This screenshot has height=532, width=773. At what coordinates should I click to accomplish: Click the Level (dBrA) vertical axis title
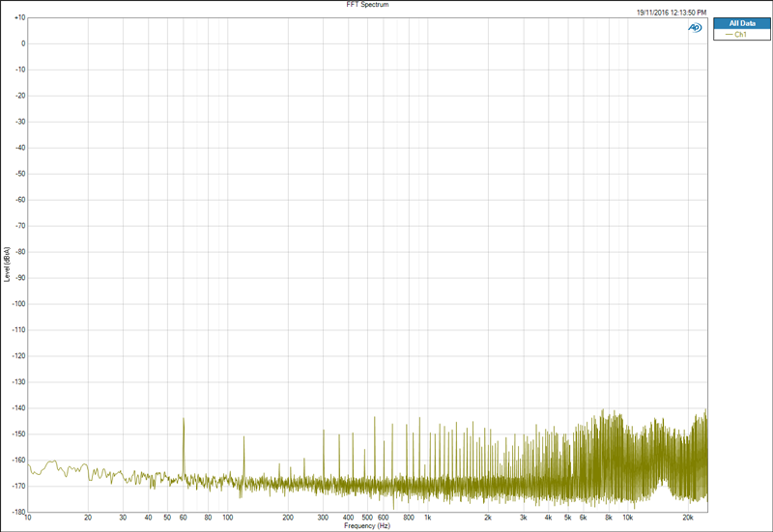[x=7, y=265]
